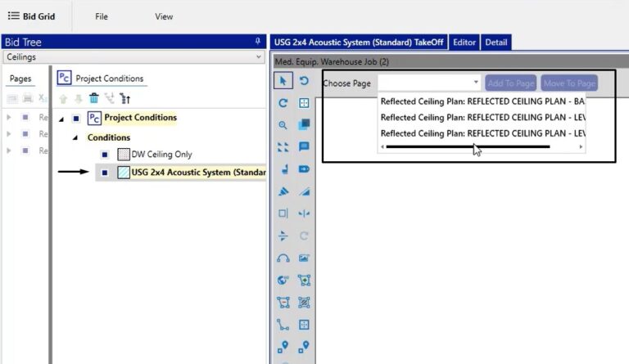Select the highlighter marker tool
Viewport: 629px width, 364px height.
point(283,191)
